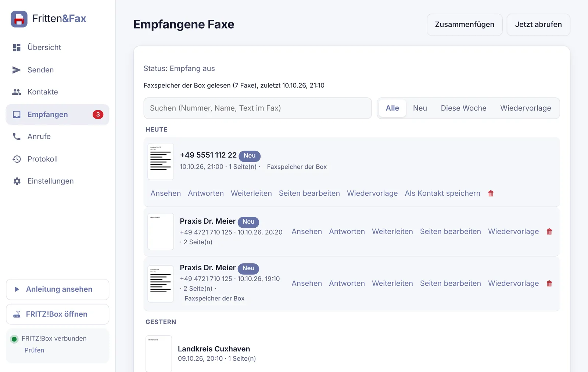The image size is (588, 372).
Task: Click Antworten for the 20:20 Praxis fax
Action: 347,232
